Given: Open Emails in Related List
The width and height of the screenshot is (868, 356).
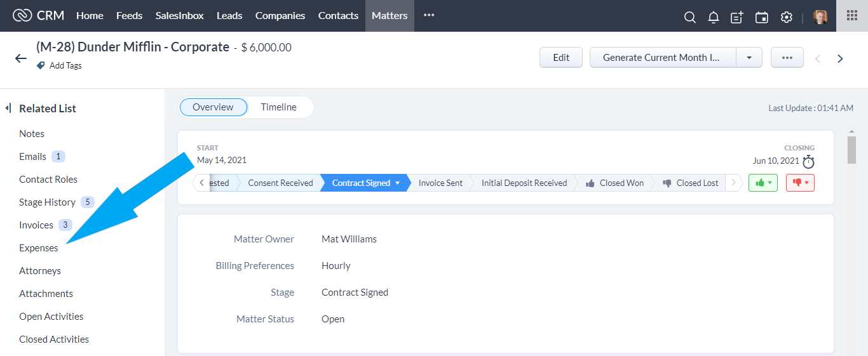Looking at the screenshot, I should point(32,157).
